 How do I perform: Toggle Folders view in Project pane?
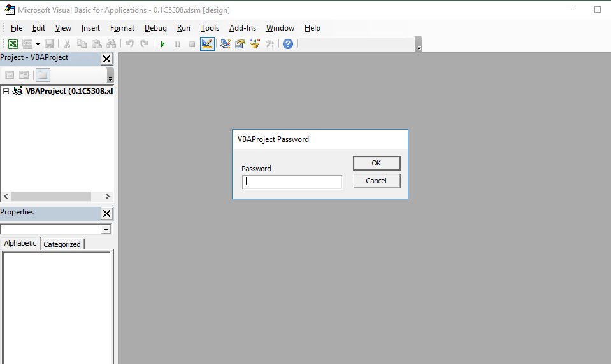43,74
